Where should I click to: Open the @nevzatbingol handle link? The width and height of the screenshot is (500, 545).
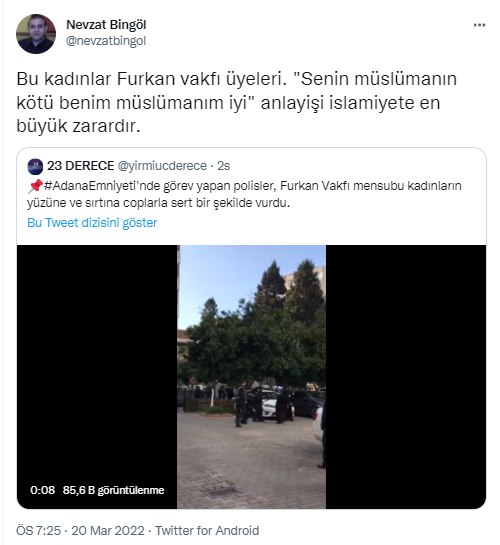point(106,41)
